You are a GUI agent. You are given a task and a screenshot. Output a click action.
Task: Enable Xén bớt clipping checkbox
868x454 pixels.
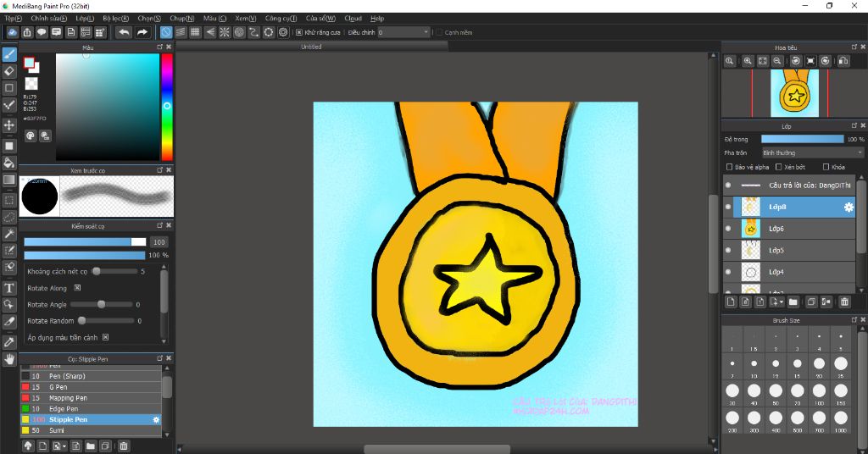(778, 167)
